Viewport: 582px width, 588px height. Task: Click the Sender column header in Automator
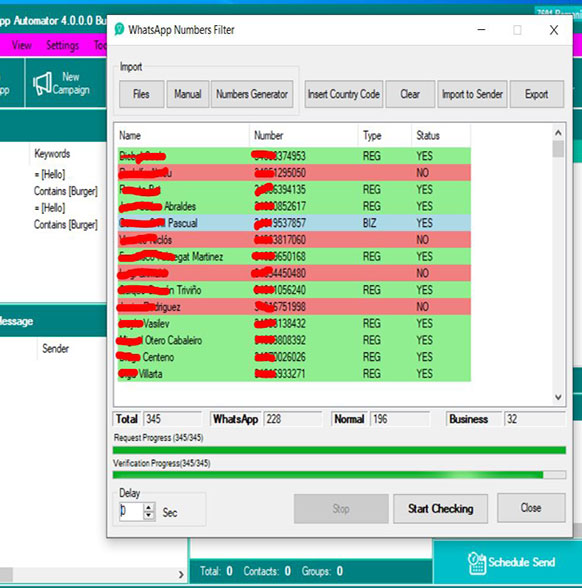[x=56, y=349]
